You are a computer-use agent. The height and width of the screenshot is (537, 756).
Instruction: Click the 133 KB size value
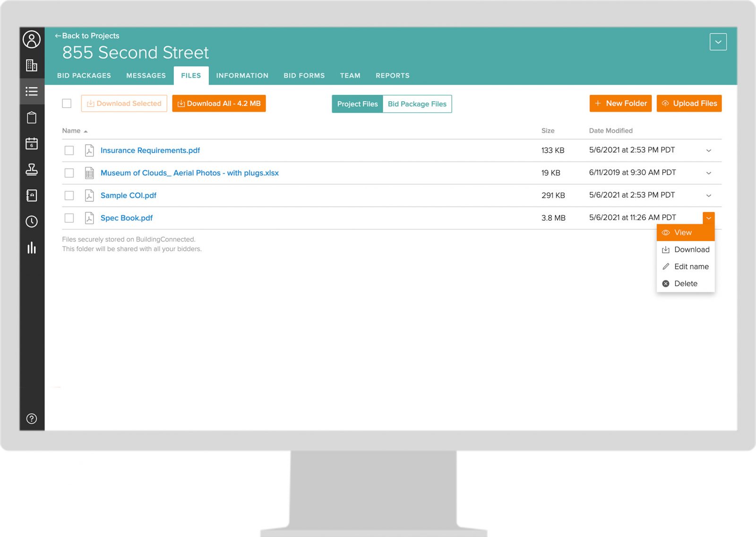[x=553, y=150]
